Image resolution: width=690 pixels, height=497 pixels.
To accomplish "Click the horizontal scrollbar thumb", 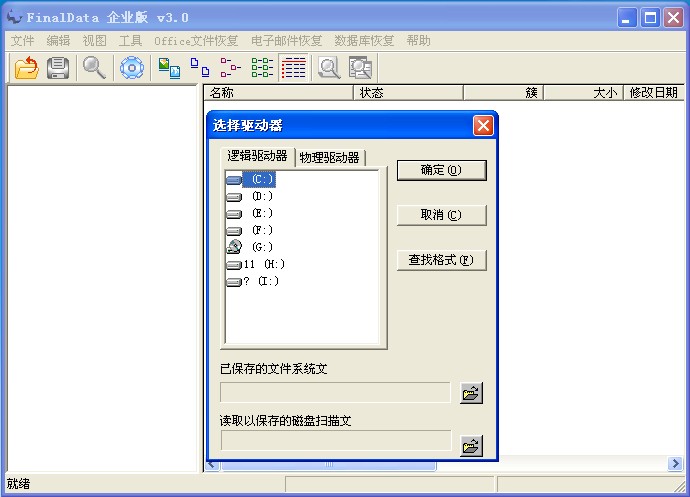I will click(329, 465).
